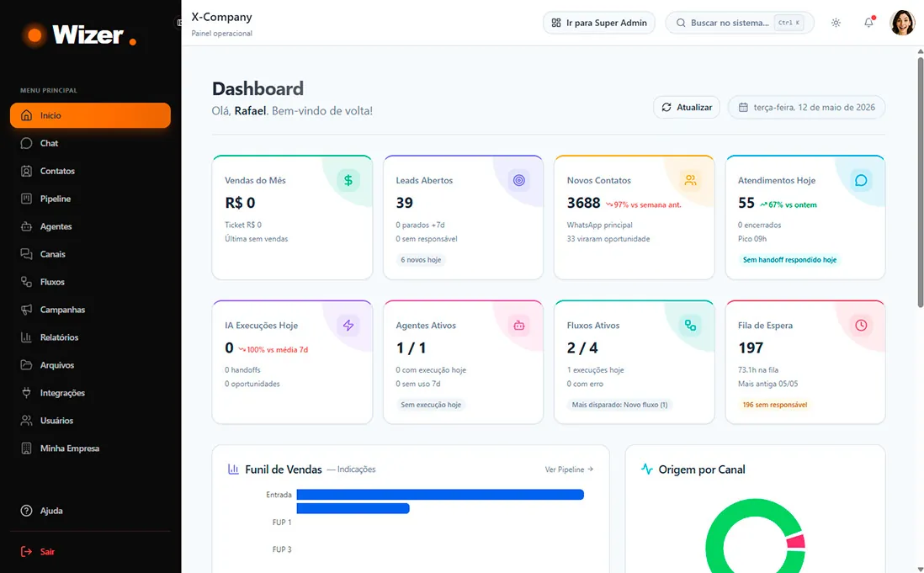Click the Buscar no sistema search field
The image size is (924, 573).
740,23
